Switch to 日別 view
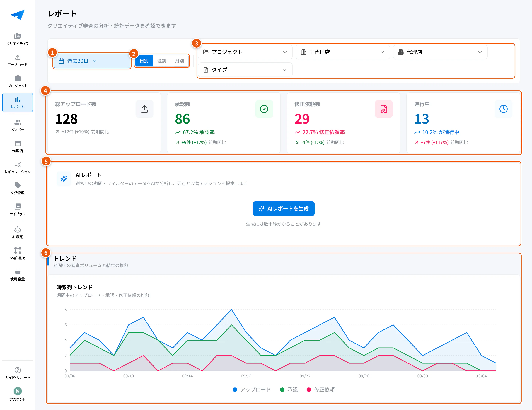 point(144,61)
